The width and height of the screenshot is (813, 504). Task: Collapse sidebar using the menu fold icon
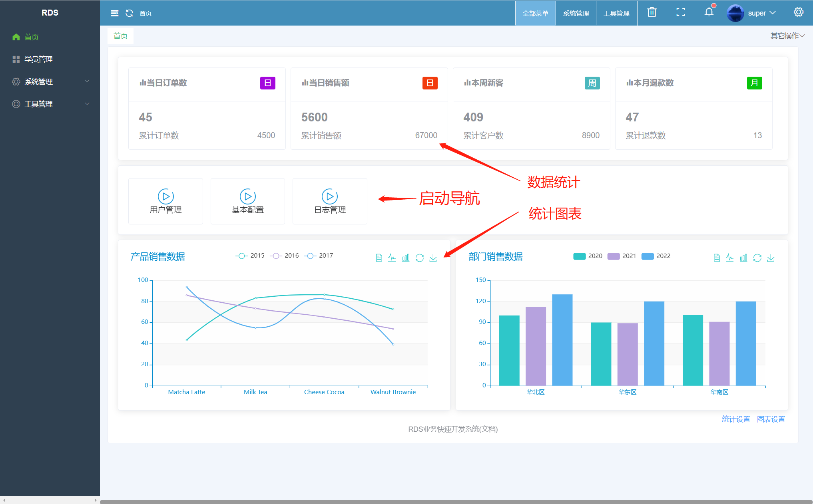(115, 13)
